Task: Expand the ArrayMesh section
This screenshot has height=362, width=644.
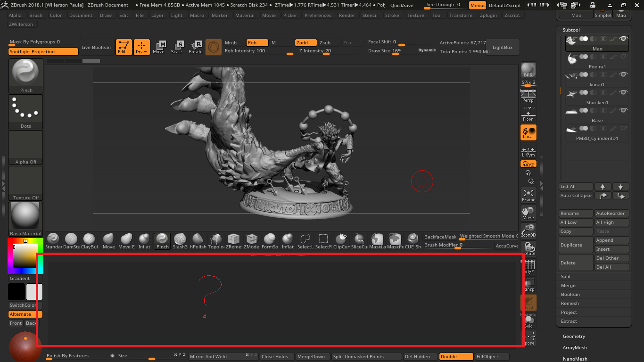Action: point(575,347)
